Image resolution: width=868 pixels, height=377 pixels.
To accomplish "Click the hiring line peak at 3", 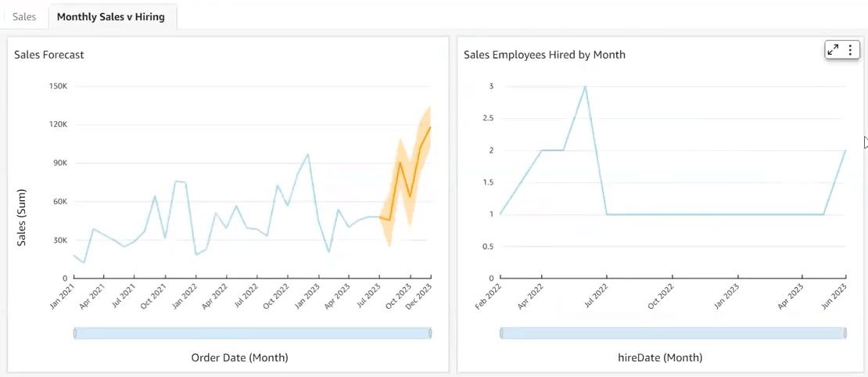I will 585,86.
